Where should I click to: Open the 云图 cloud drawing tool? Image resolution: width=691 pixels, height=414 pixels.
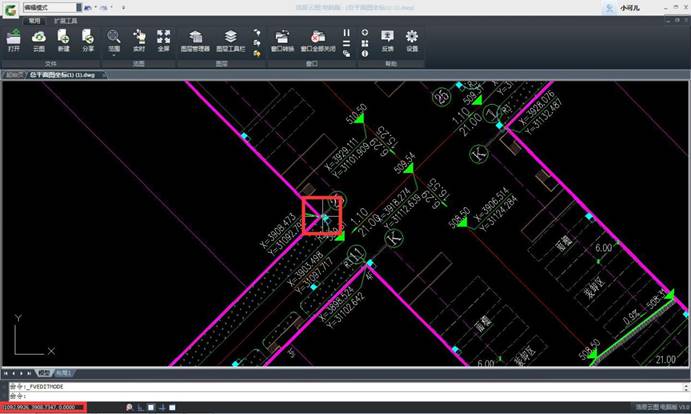[39, 40]
